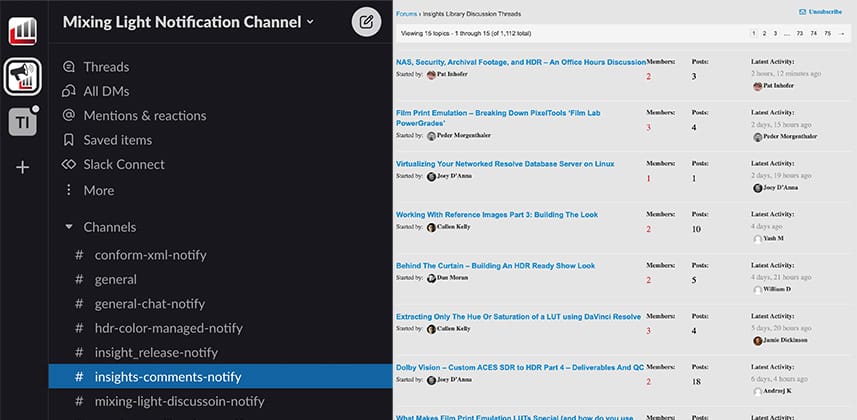This screenshot has height=420, width=857.
Task: Click Yash M under Latest Activity
Action: 773,238
